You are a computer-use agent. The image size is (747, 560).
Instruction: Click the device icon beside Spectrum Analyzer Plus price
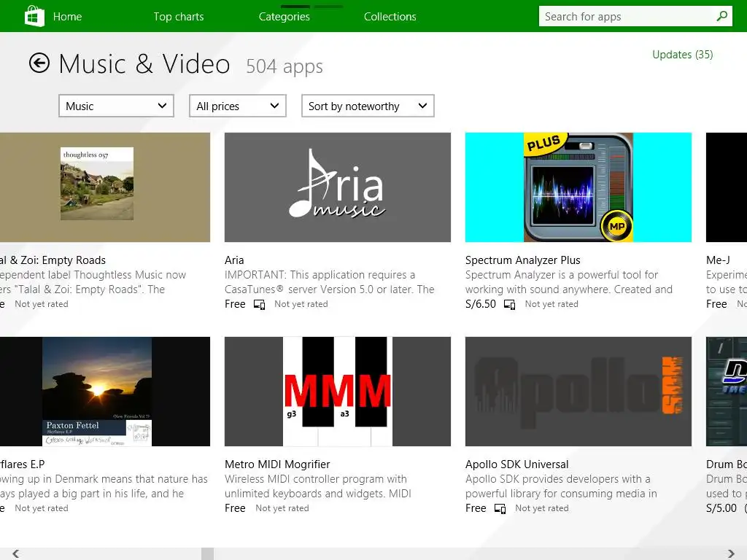[510, 304]
